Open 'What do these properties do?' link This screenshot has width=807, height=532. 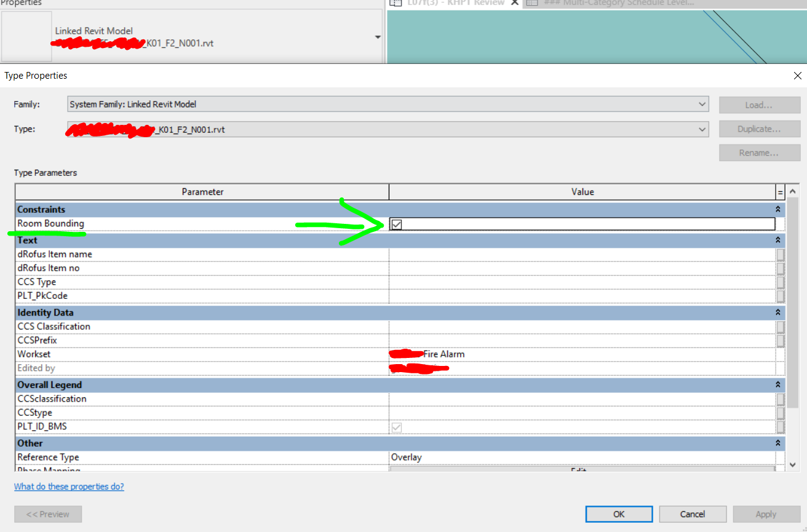tap(69, 486)
